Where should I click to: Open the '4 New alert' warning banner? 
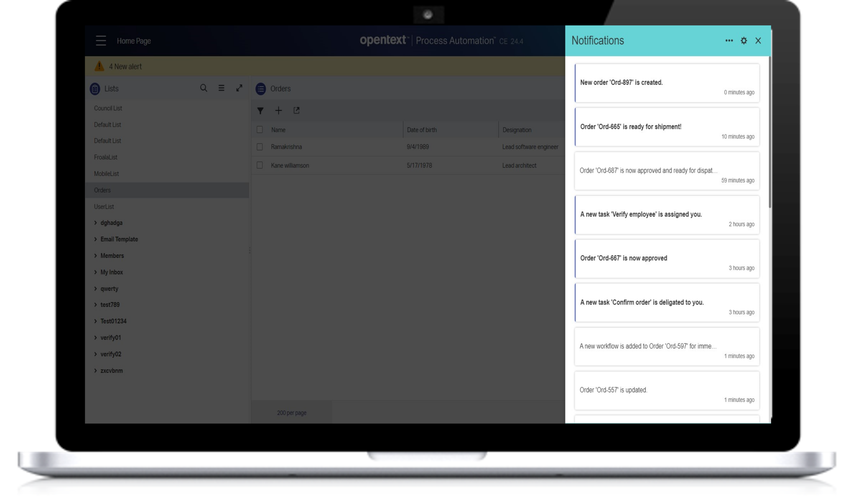(125, 66)
